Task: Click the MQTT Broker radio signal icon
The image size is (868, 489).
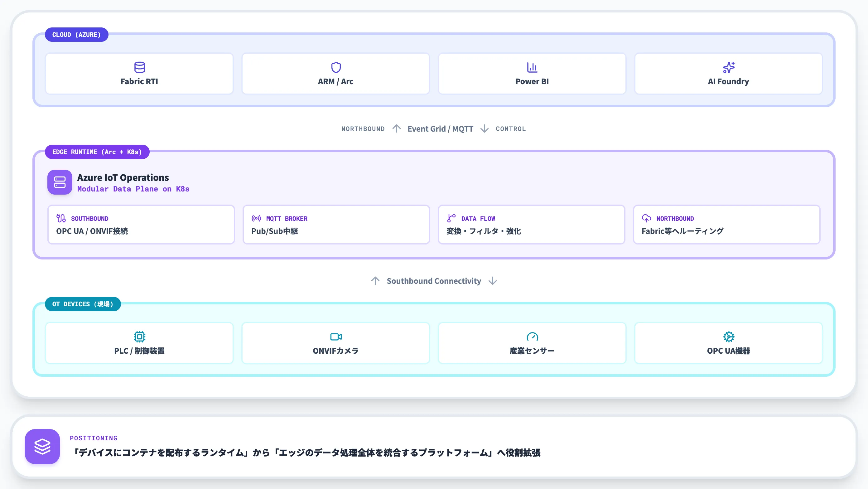Action: 256,218
